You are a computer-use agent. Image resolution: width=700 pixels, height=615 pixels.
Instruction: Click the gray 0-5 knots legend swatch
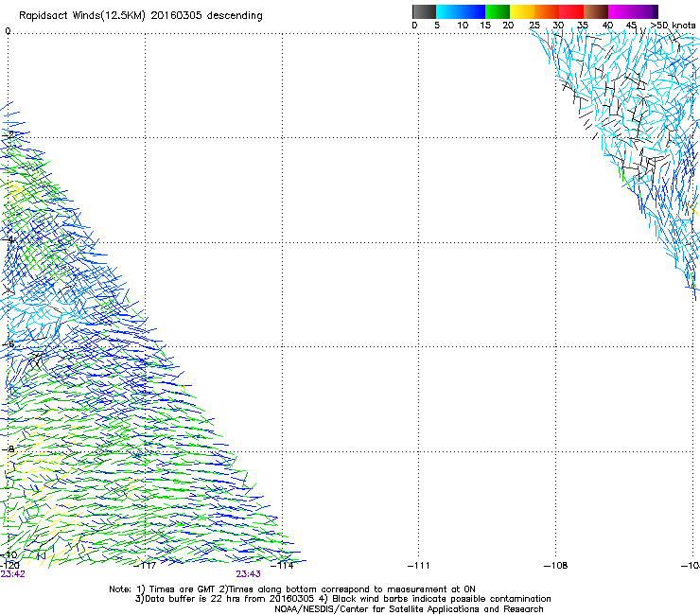424,11
